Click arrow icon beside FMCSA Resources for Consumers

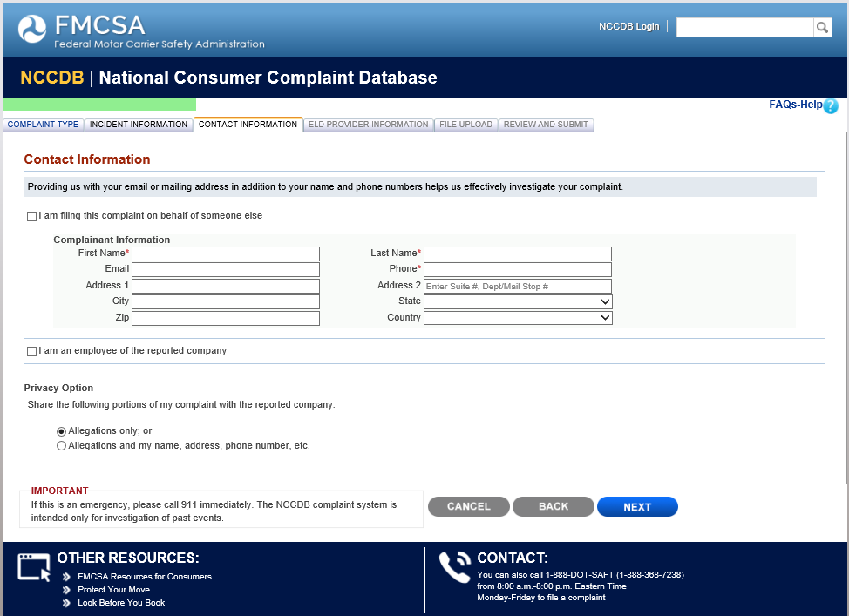[67, 577]
